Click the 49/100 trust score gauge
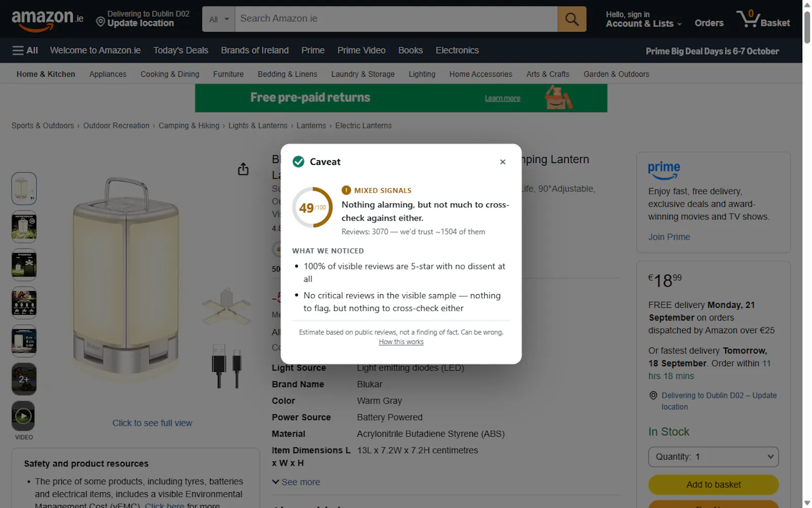 click(312, 207)
